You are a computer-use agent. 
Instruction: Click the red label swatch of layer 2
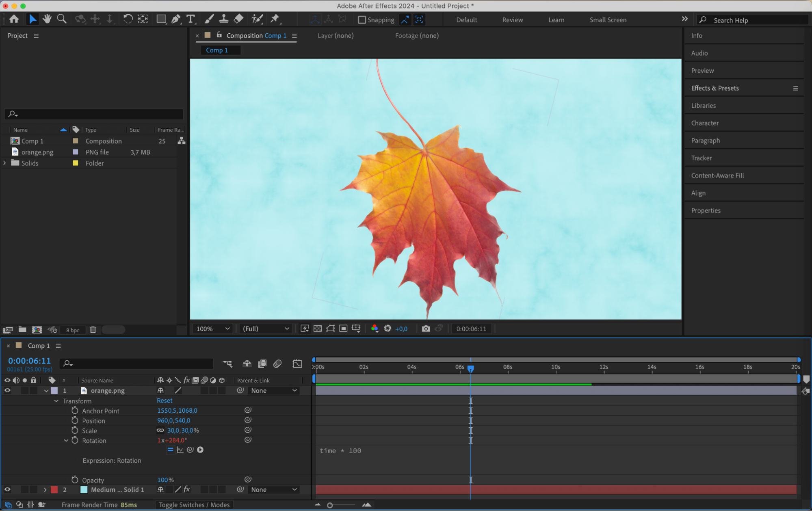click(x=54, y=489)
